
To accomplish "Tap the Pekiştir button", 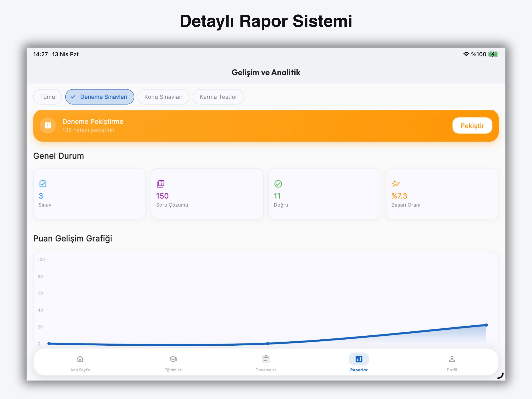I will pos(472,126).
